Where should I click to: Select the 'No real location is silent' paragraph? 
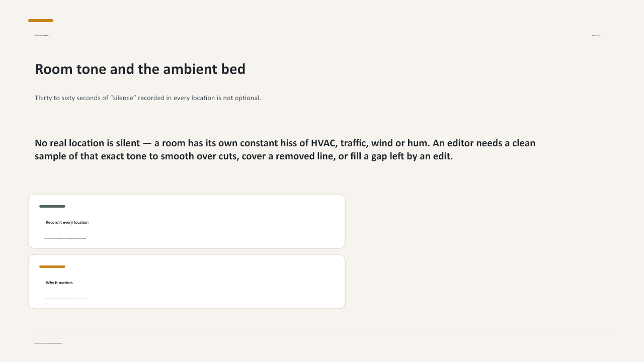click(x=285, y=149)
